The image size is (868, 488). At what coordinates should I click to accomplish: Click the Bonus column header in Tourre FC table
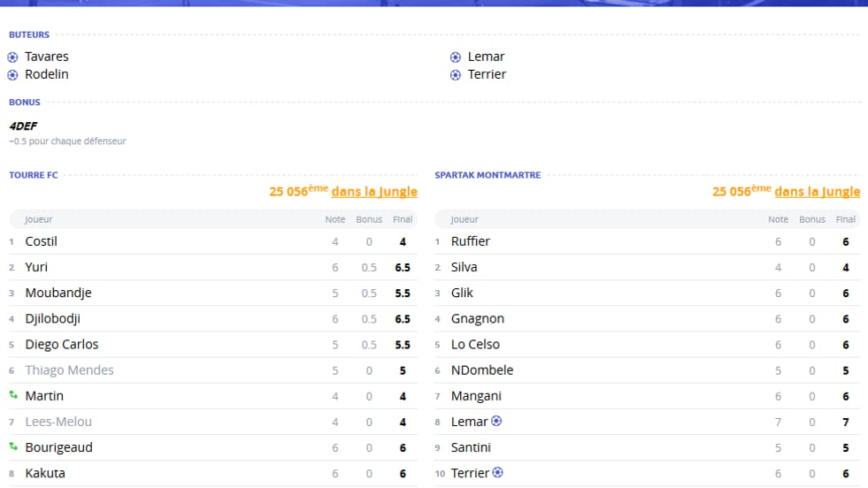(x=369, y=219)
